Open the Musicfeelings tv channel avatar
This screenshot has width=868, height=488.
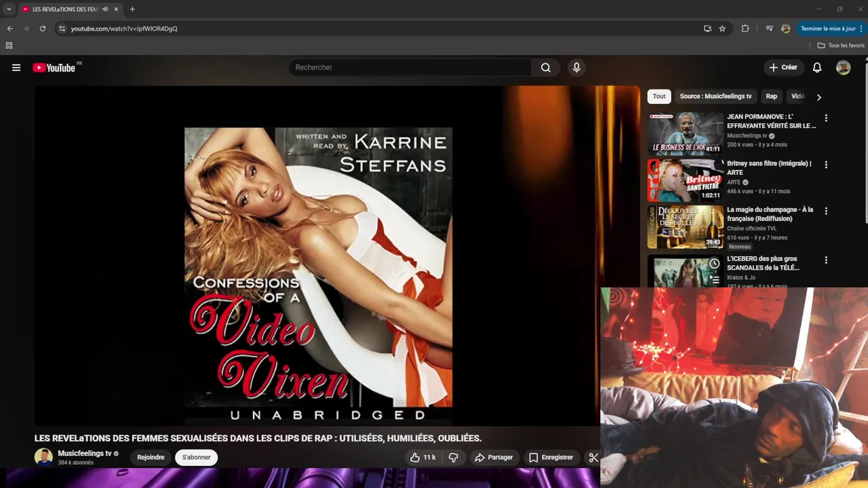(43, 457)
